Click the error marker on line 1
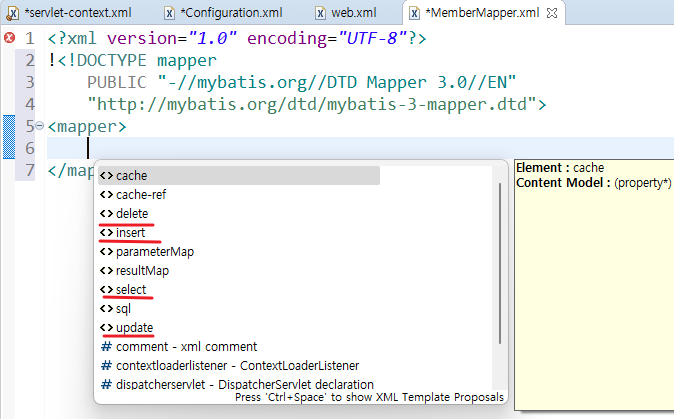Viewport: 674px width, 419px height. point(9,38)
